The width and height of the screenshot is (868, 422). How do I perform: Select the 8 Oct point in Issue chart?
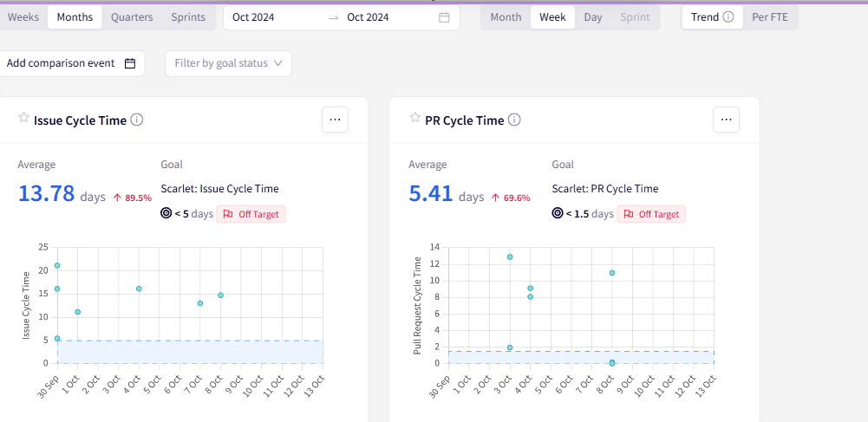[x=220, y=295]
